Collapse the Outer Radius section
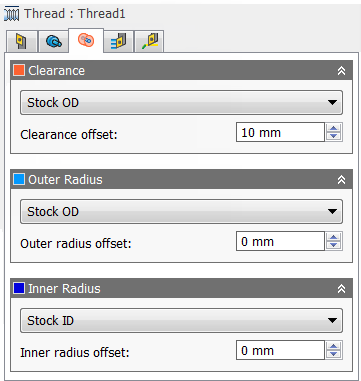Screen dimensions: 361x381 tap(341, 179)
